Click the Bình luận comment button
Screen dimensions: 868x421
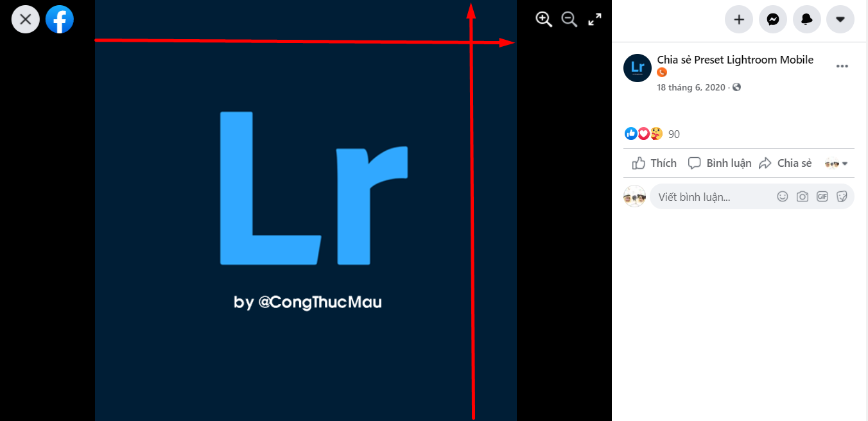(720, 163)
